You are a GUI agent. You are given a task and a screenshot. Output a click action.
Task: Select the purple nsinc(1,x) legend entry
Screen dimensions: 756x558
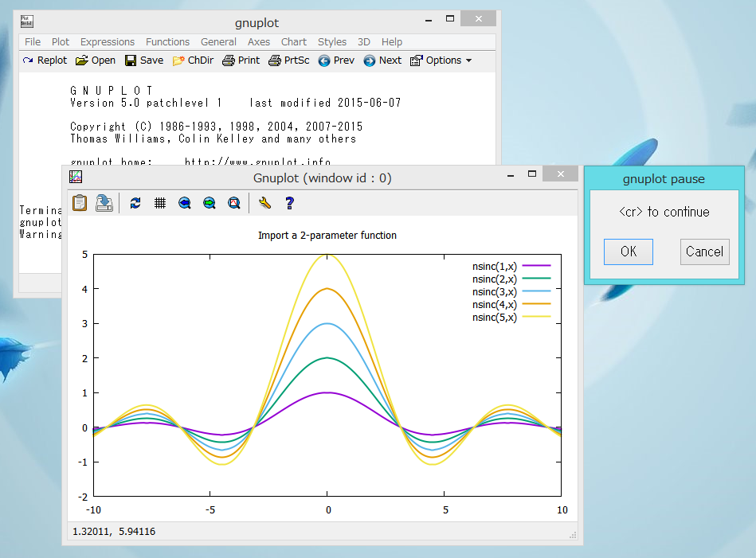(495, 267)
